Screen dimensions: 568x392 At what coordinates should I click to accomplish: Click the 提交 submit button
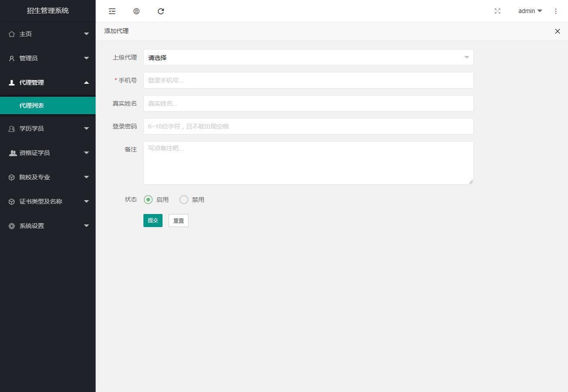click(153, 221)
